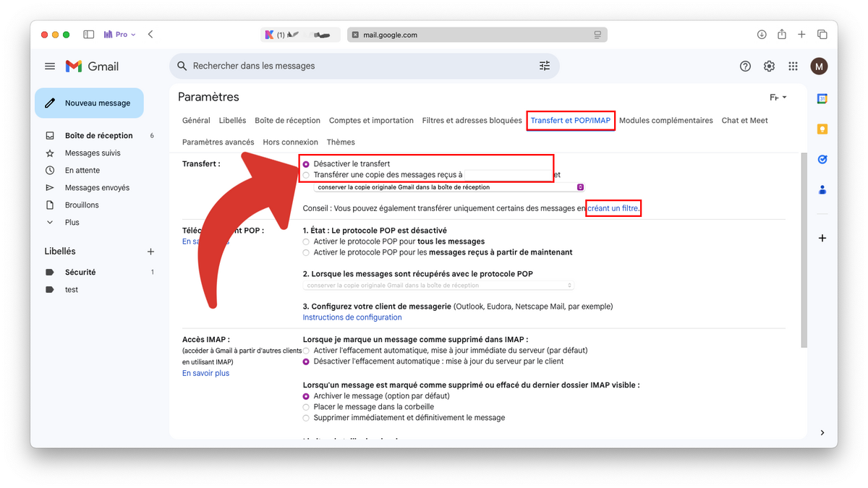Click pencil icon of Nouveau message
The image size is (868, 488).
tap(50, 103)
